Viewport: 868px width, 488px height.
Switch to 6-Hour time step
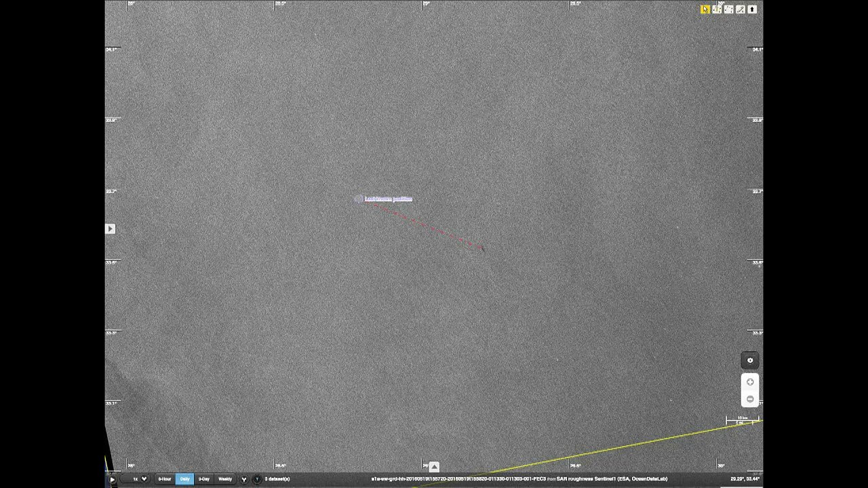pos(165,479)
